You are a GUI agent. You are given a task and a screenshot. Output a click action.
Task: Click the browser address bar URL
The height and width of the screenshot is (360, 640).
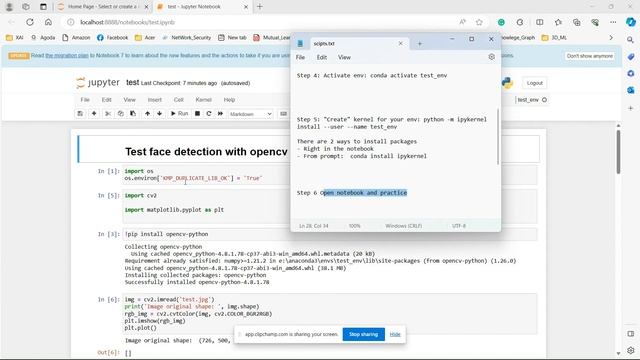[127, 22]
